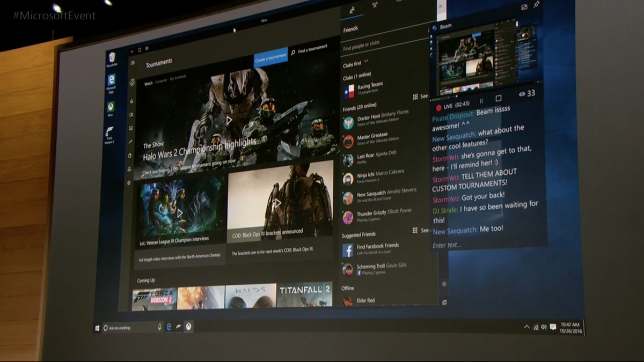This screenshot has height=362, width=644.
Task: Click See all below Thunder Grizzly
Action: [x=420, y=230]
